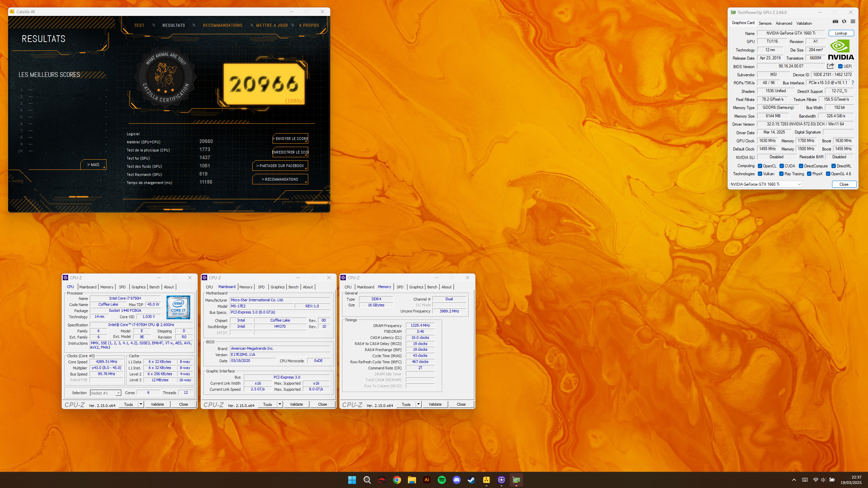This screenshot has height=488, width=868.
Task: Toggle the OpenGL 4.6 checkbox
Action: pos(828,174)
